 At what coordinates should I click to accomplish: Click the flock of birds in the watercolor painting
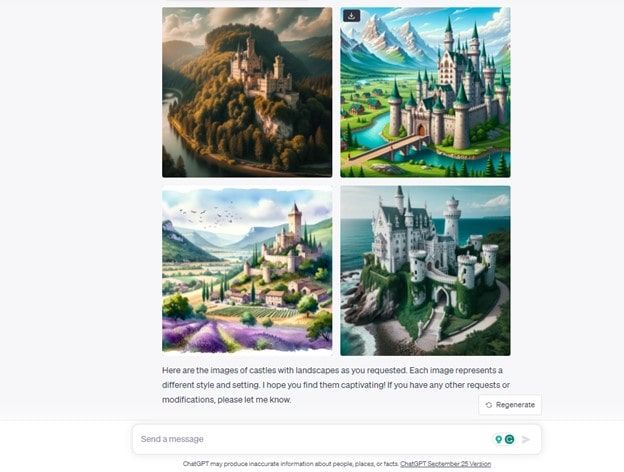tap(210, 215)
